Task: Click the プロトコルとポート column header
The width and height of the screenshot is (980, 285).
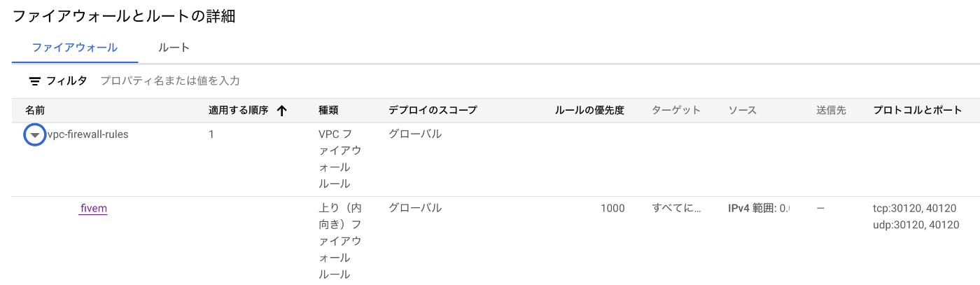Action: 918,111
